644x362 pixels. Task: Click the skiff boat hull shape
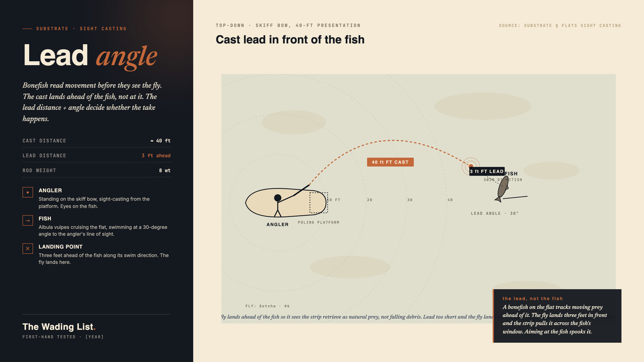click(x=286, y=203)
